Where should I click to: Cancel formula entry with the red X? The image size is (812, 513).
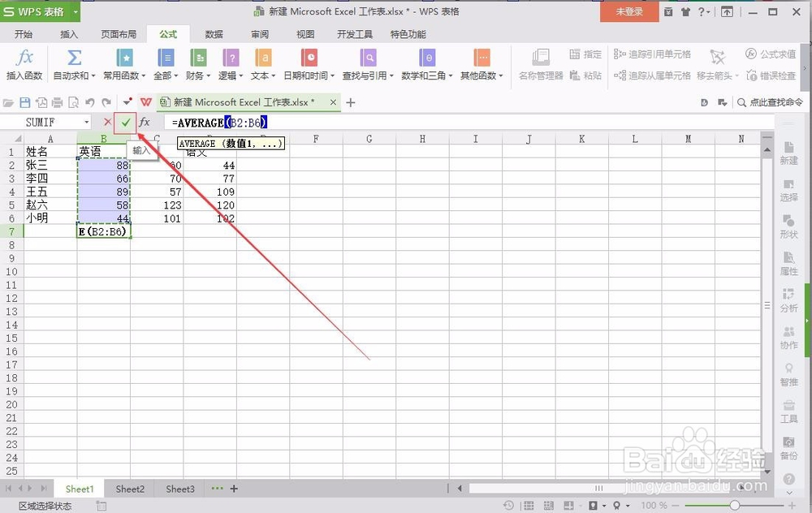pos(108,122)
